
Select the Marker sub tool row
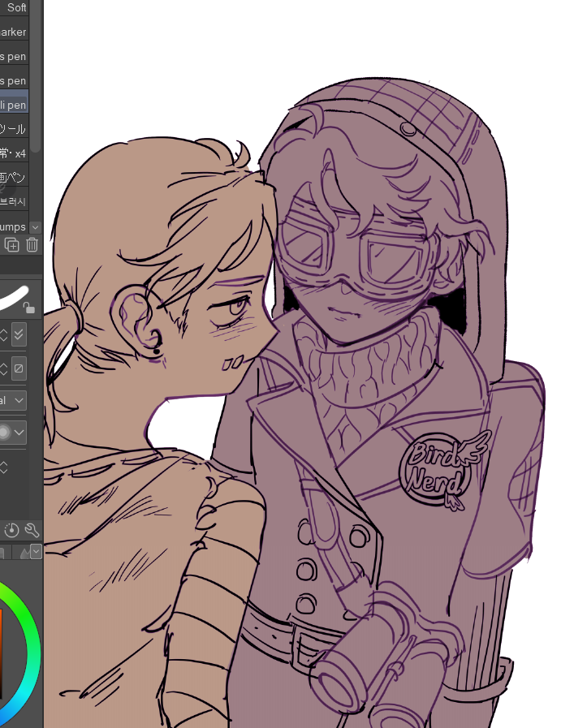coord(15,32)
